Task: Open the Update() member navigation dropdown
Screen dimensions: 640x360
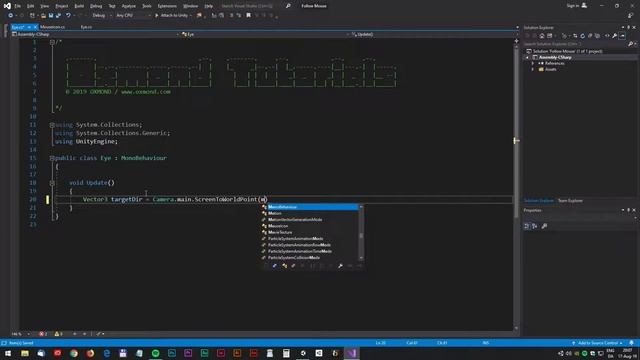Action: point(434,34)
